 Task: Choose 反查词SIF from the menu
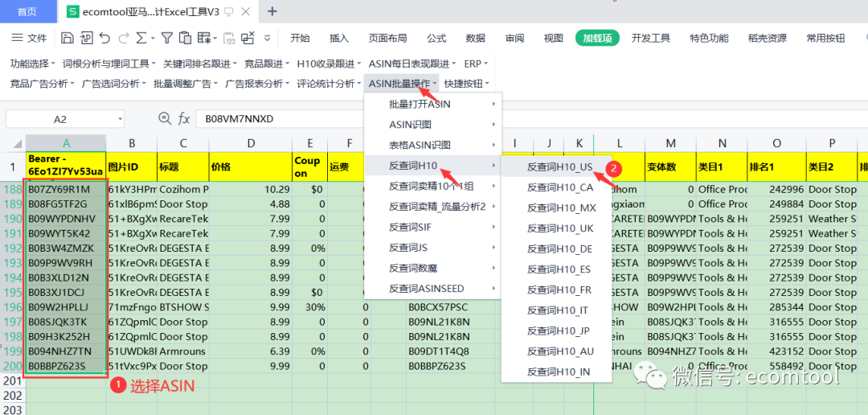(433, 227)
